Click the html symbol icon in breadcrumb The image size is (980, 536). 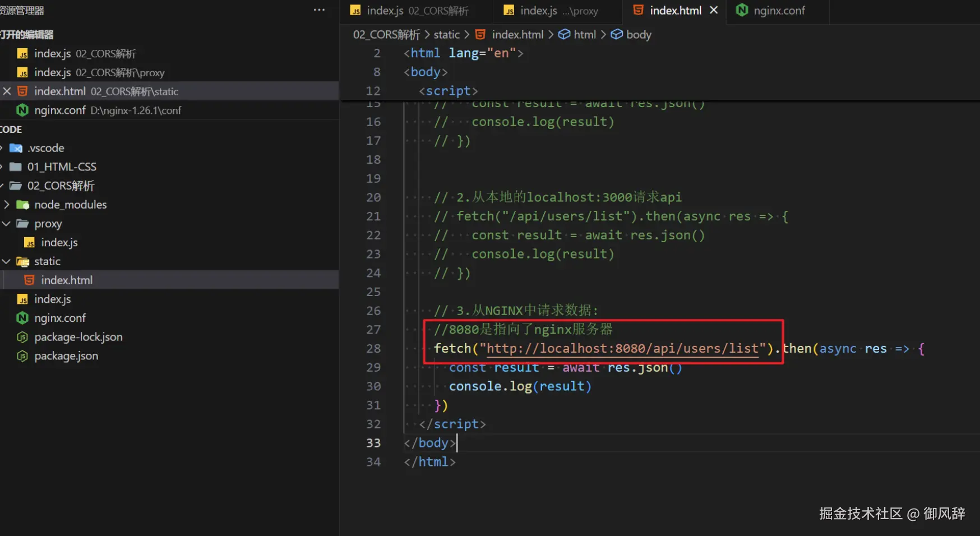click(x=564, y=35)
